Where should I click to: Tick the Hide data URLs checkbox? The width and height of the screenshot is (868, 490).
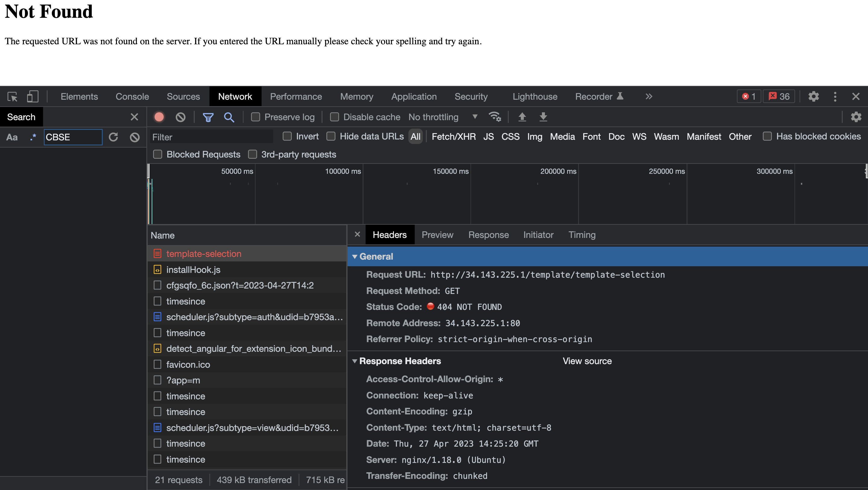point(331,136)
